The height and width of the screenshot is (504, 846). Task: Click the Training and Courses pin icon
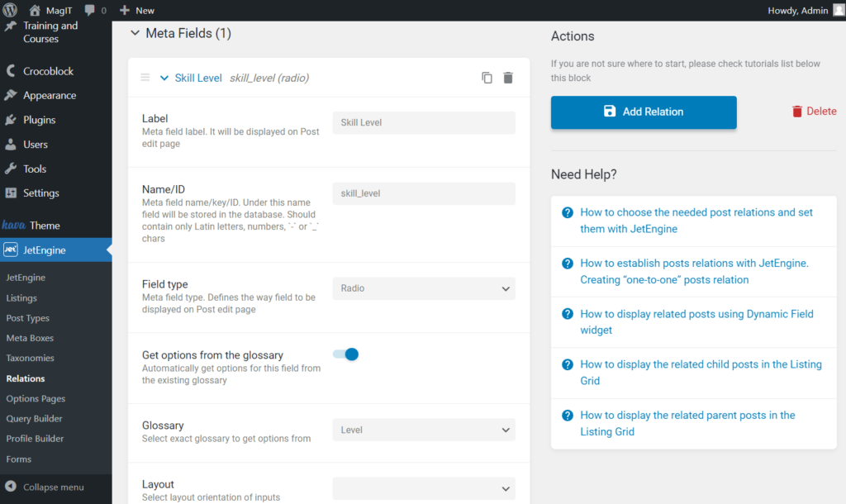tap(10, 26)
